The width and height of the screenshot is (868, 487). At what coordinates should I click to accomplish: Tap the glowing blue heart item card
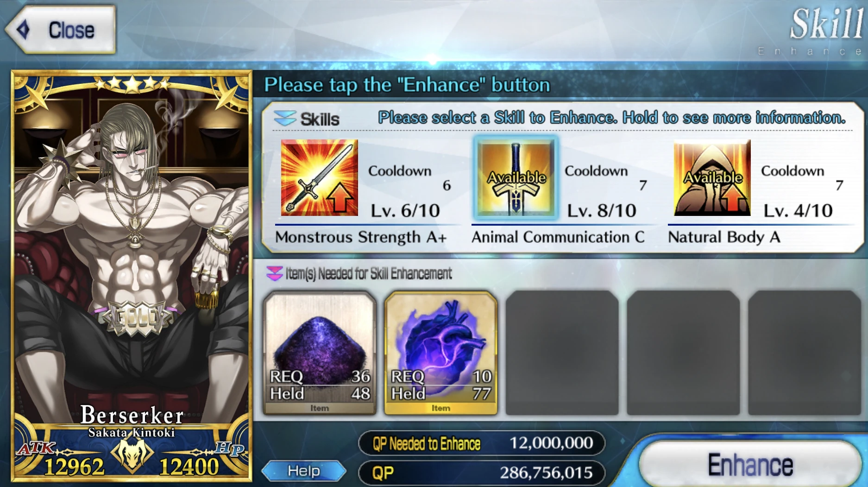[x=441, y=353]
